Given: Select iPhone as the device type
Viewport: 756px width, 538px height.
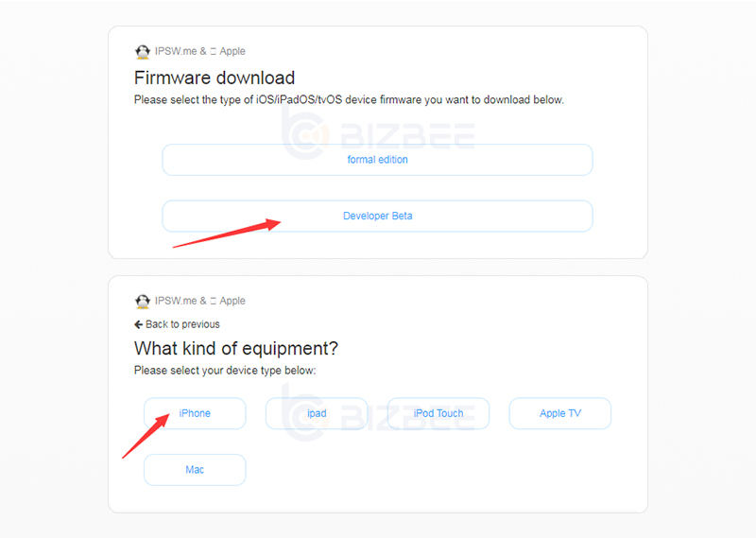Looking at the screenshot, I should point(195,413).
